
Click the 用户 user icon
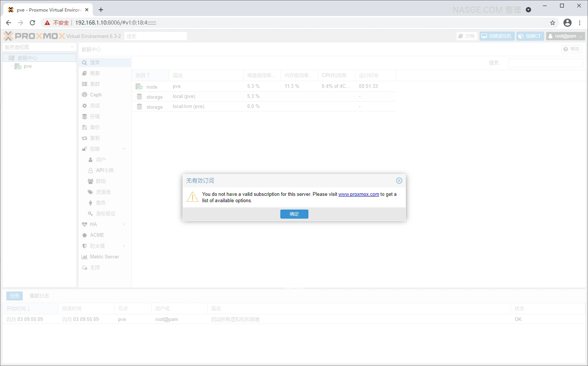pyautogui.click(x=90, y=160)
